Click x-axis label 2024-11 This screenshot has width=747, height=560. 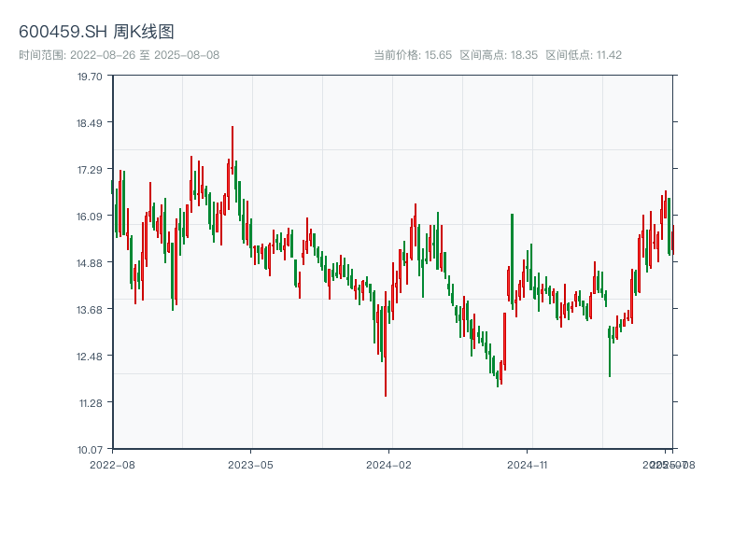[527, 465]
